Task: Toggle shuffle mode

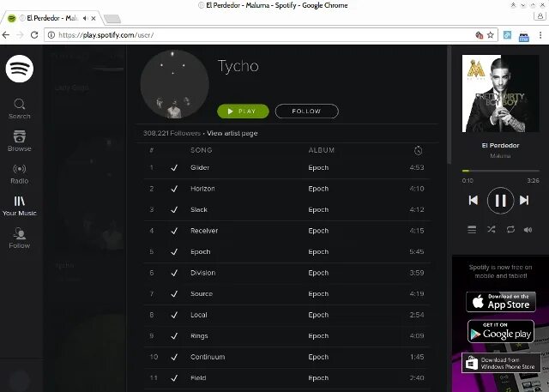Action: coord(492,230)
